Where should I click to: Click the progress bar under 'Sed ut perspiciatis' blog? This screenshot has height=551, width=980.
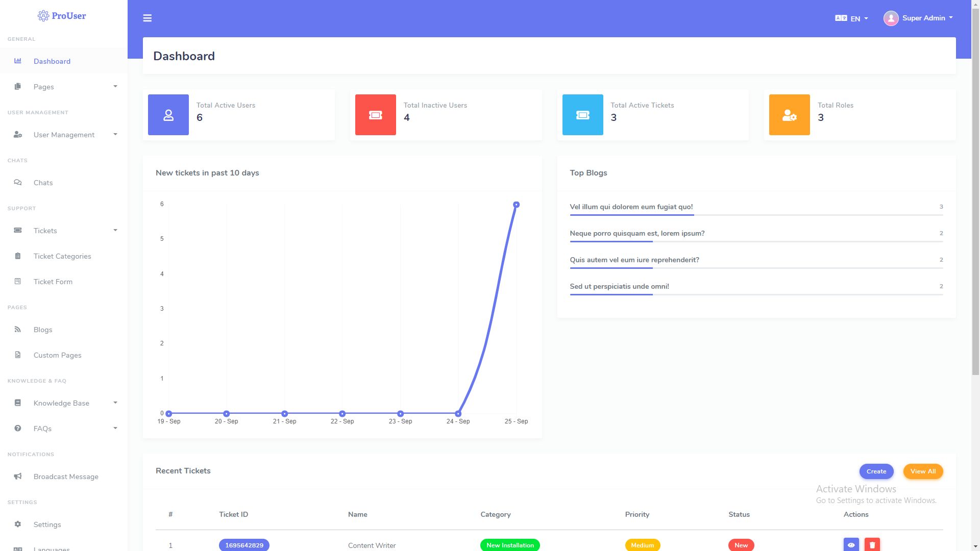click(x=756, y=294)
